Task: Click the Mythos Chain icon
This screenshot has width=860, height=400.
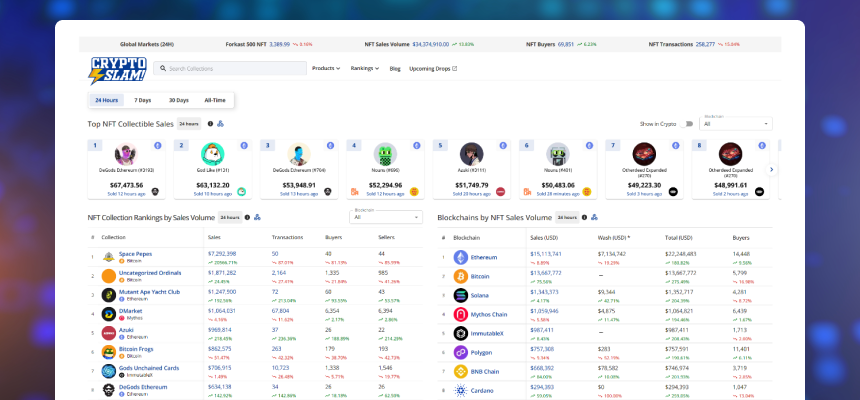Action: [461, 314]
